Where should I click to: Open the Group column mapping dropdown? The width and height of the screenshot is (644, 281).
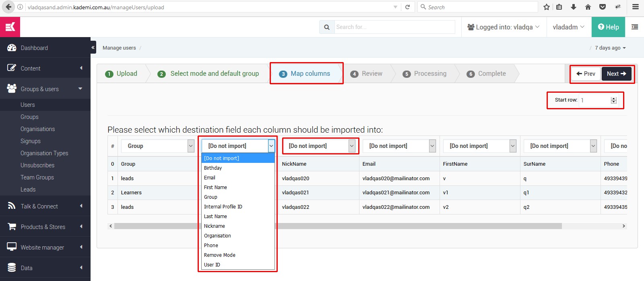click(x=158, y=146)
